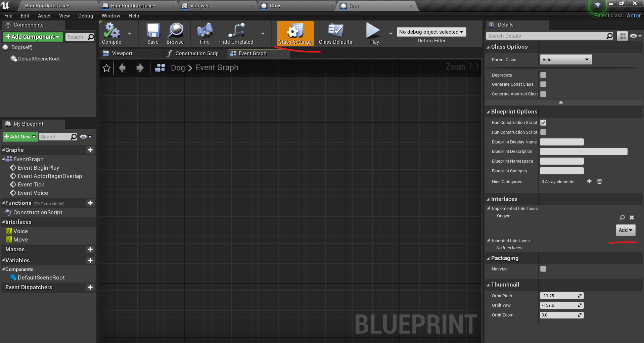Click the Find icon in toolbar
Viewport: 644px width, 343px height.
pyautogui.click(x=204, y=33)
